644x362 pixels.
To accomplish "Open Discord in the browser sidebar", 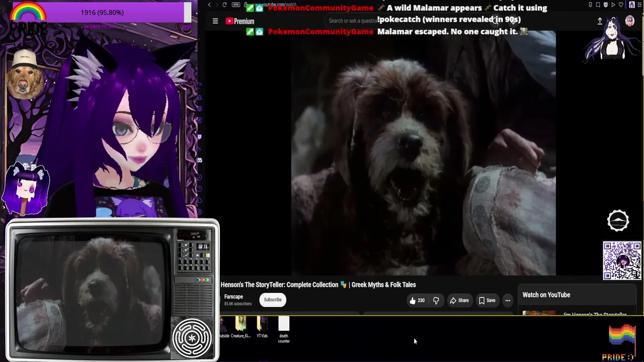I will click(200, 160).
